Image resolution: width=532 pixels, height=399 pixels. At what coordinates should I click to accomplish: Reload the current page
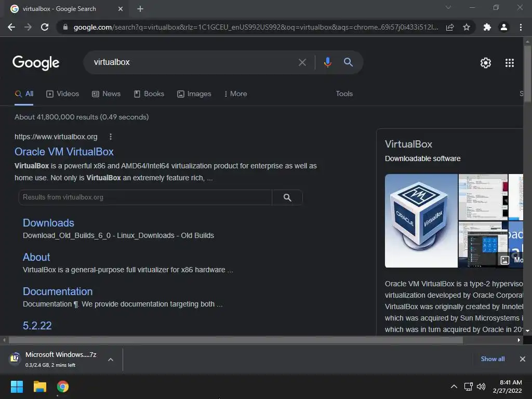tap(45, 27)
